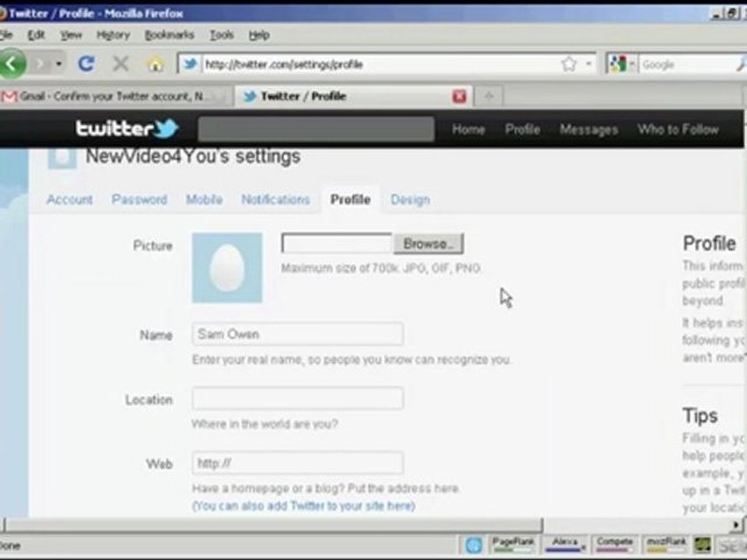This screenshot has height=560, width=747.
Task: Click the small avatar next to settings heading
Action: (x=62, y=158)
